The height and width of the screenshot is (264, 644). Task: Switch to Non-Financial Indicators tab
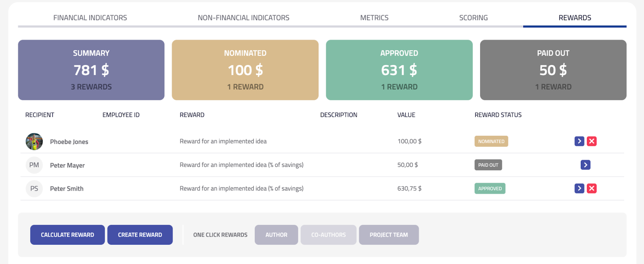click(244, 18)
